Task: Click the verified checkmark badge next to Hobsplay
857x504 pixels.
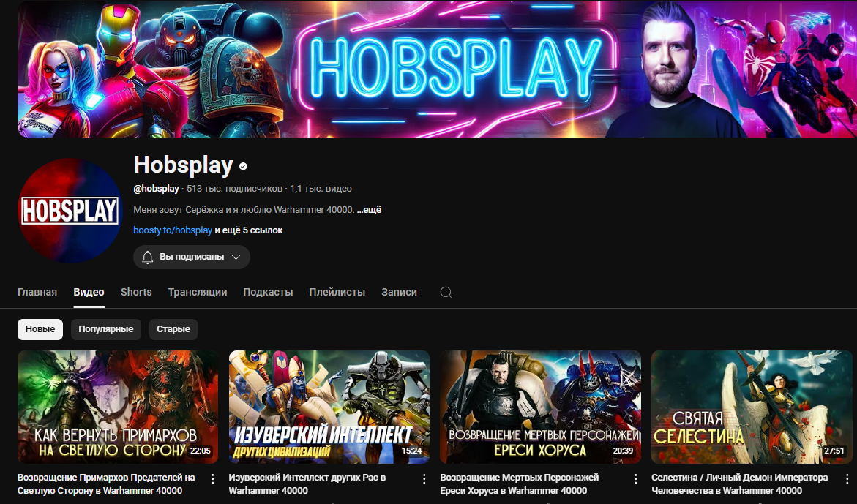Action: (x=243, y=166)
